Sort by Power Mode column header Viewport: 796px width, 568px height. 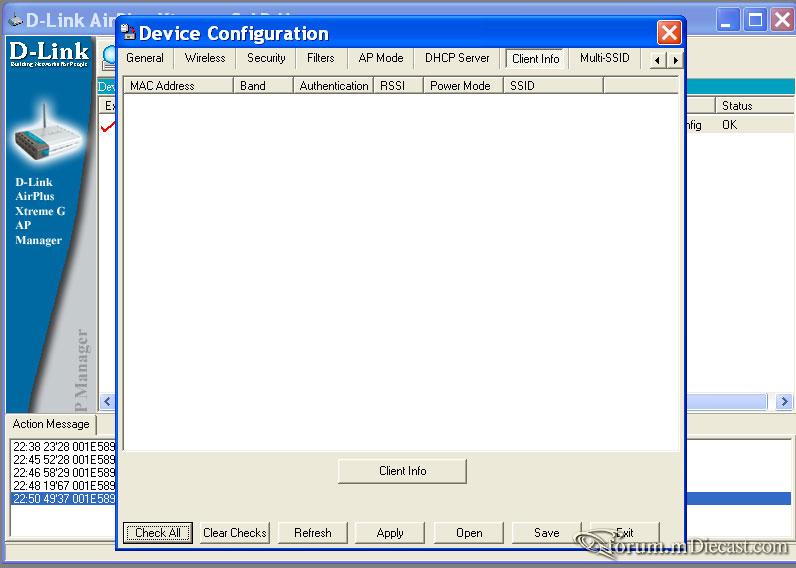(463, 85)
